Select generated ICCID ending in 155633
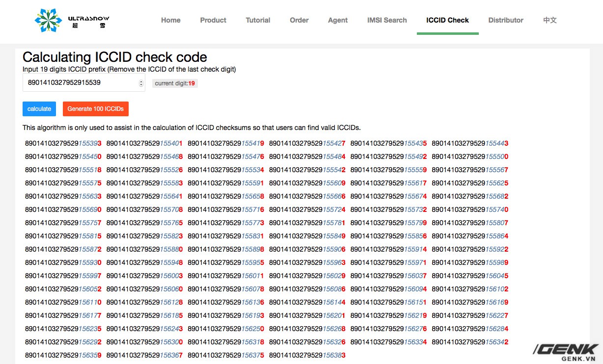603x364 pixels. coord(63,197)
